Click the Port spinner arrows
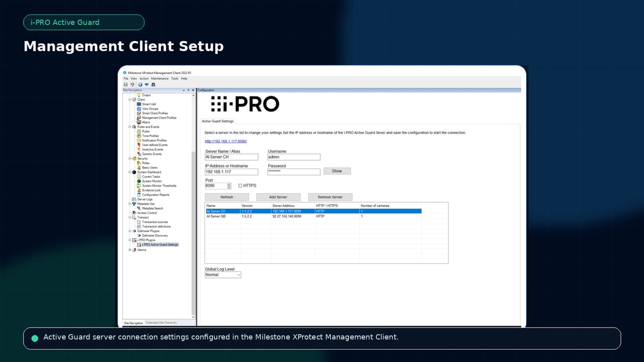Image resolution: width=644 pixels, height=362 pixels. click(229, 186)
